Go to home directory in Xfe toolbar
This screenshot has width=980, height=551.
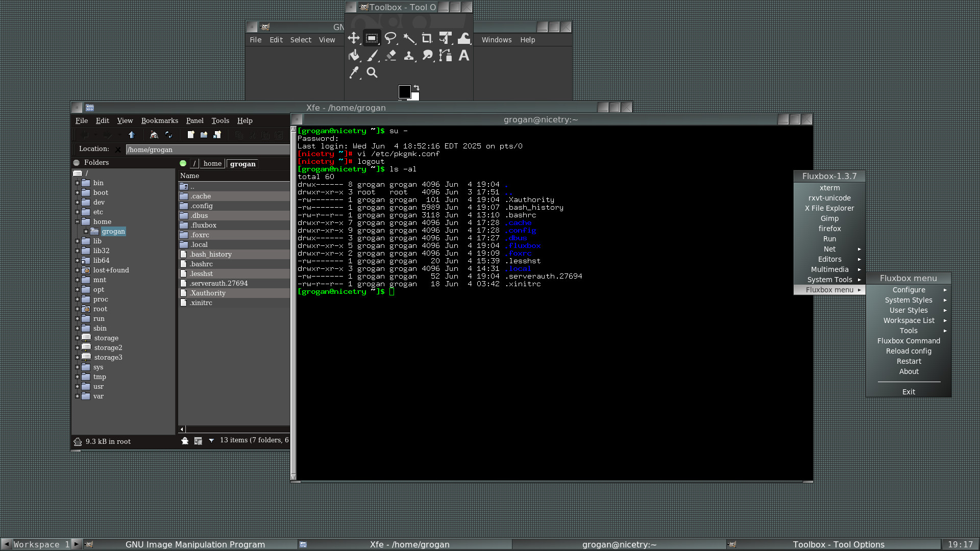(x=154, y=135)
